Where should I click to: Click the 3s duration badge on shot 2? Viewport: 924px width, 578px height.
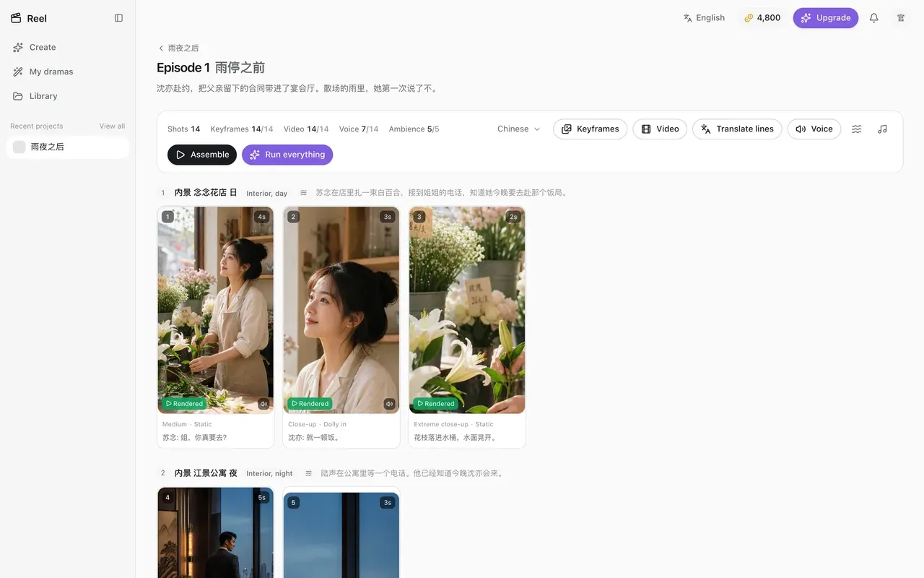tap(388, 217)
